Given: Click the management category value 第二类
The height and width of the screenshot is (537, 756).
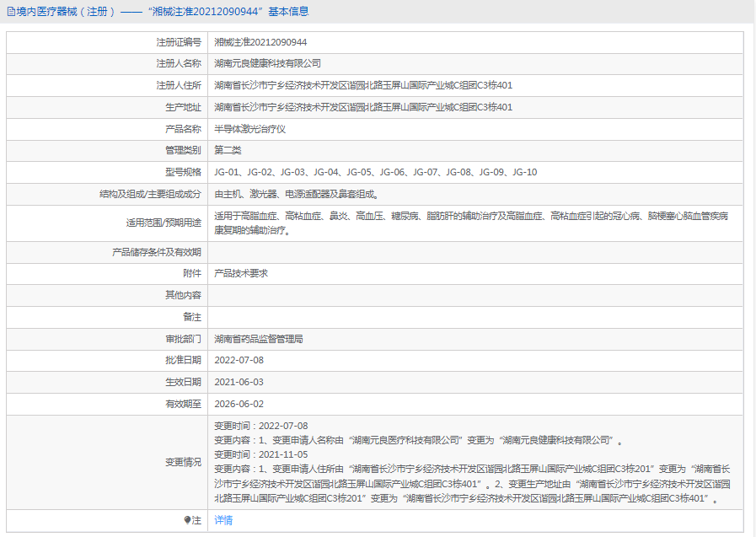Looking at the screenshot, I should tap(228, 150).
